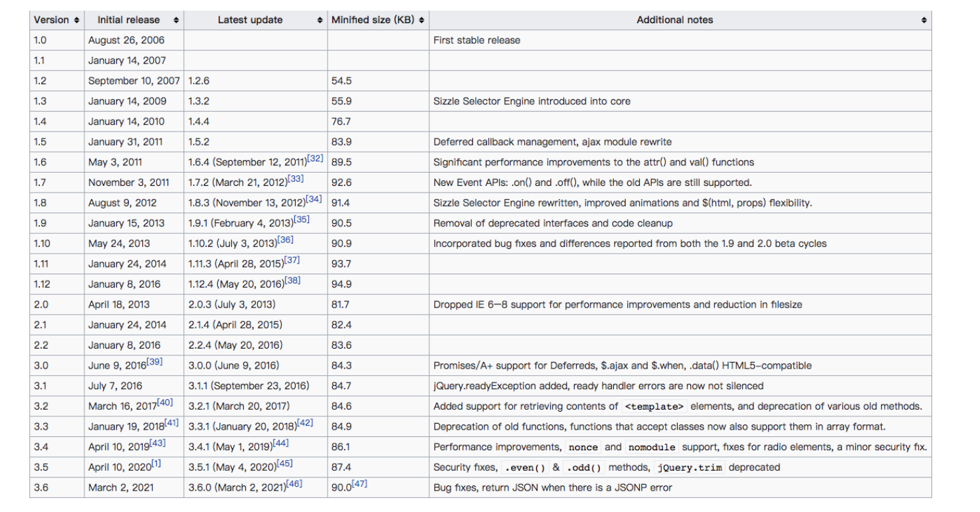Screen dimensions: 980x512
Task: Click 'Sizzle Selector Engine introduced into core'
Action: 532,101
